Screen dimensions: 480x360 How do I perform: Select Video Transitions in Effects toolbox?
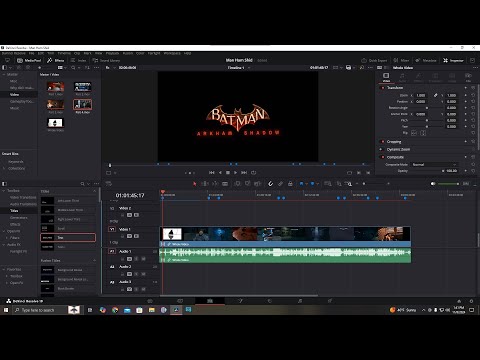23,197
